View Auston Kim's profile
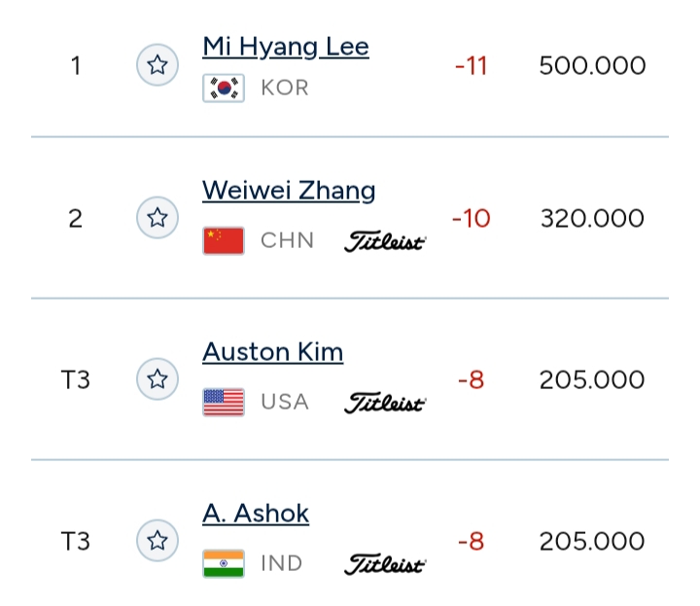 tap(272, 351)
